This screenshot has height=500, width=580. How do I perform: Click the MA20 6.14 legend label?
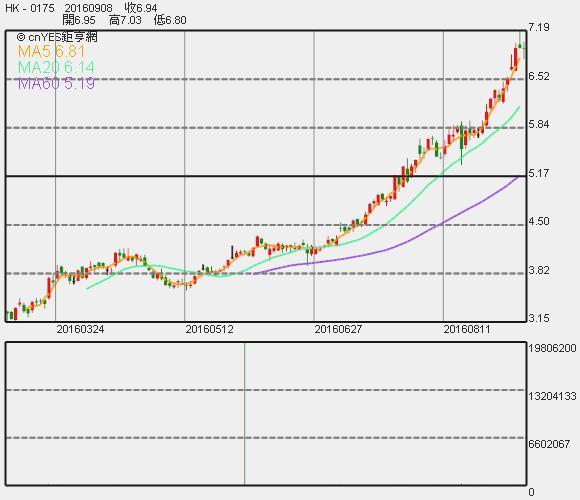(x=56, y=67)
